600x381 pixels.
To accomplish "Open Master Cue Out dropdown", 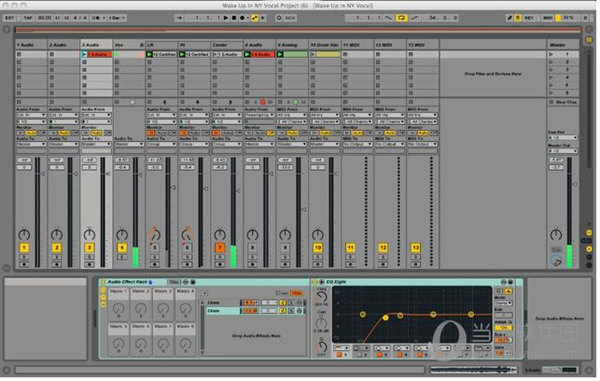I will (563, 138).
